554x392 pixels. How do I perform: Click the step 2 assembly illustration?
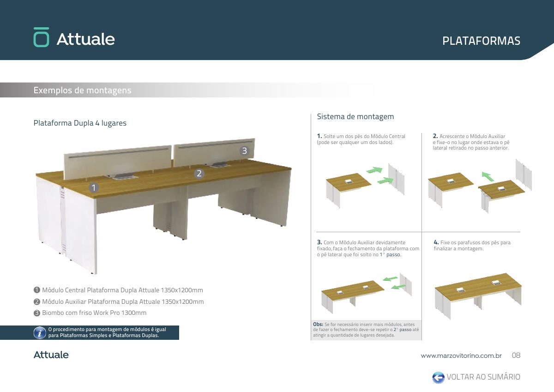[x=480, y=186]
